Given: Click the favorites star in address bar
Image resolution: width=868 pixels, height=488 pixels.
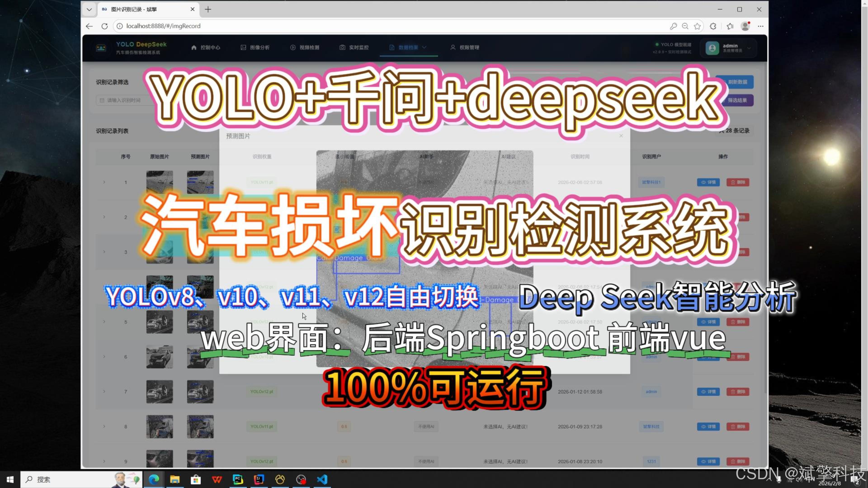Looking at the screenshot, I should 697,26.
